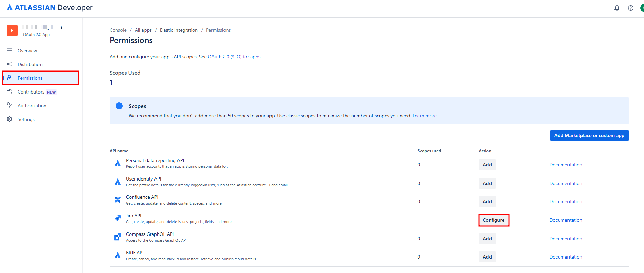Click the Jira API icon
The height and width of the screenshot is (273, 644).
[x=118, y=218]
